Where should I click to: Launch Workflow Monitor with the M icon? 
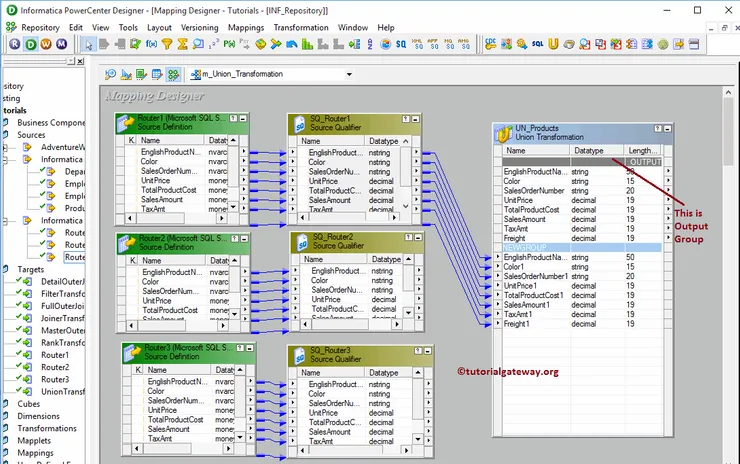point(61,44)
